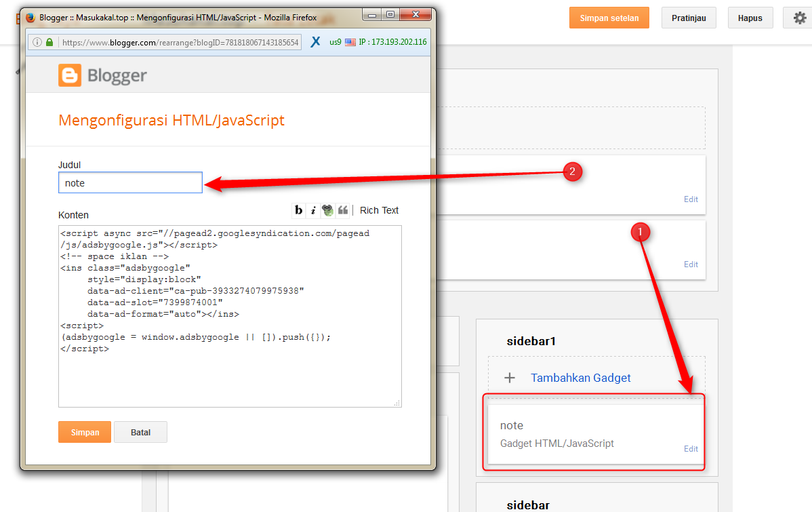The height and width of the screenshot is (512, 812).
Task: Click 'Gadget HTML/JavaScript' label text
Action: 556,444
